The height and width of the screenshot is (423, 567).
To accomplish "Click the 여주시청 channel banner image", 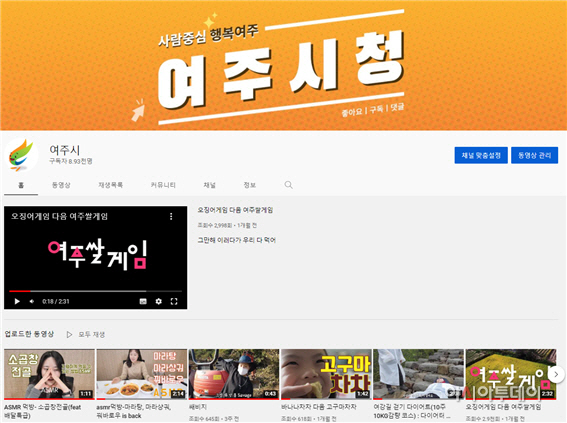I will tap(284, 65).
